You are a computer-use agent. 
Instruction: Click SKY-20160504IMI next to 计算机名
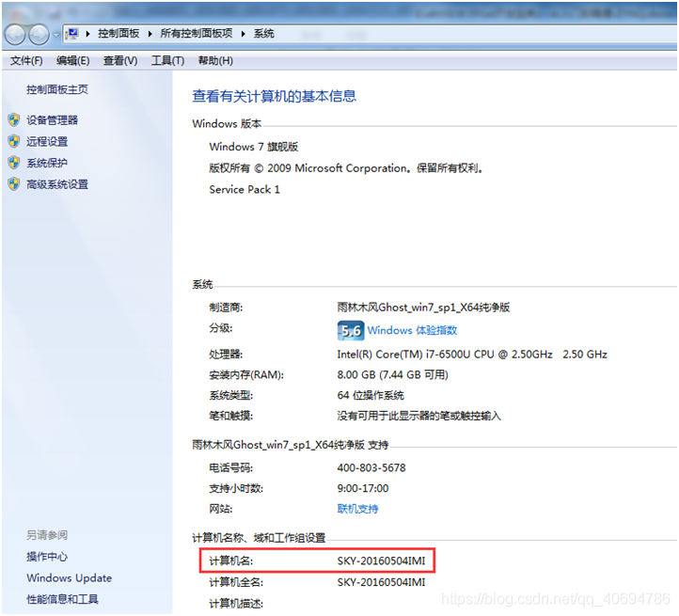point(381,561)
